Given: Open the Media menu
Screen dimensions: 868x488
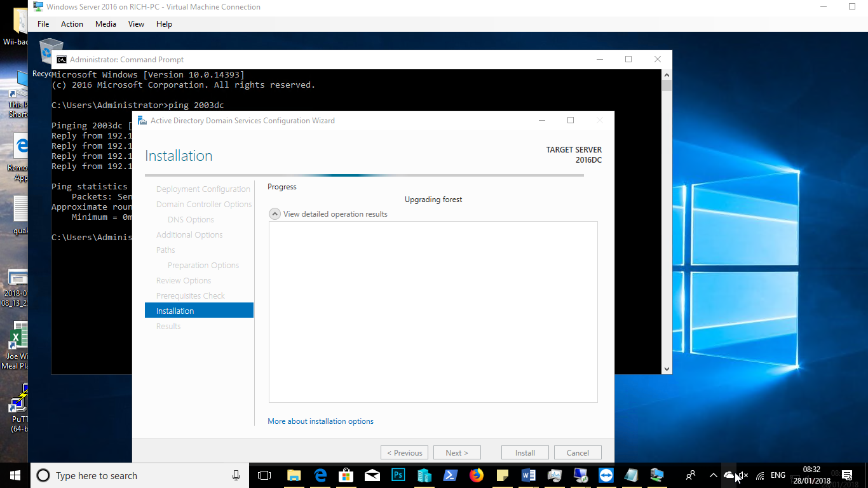Looking at the screenshot, I should pyautogui.click(x=105, y=24).
